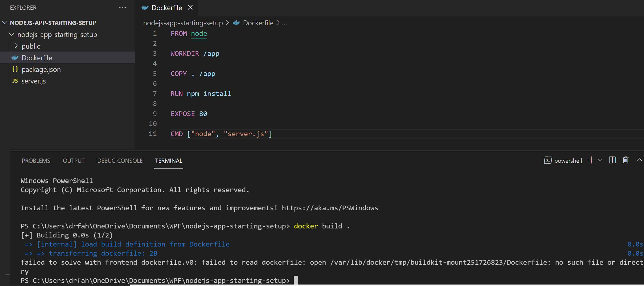Click the EXPLORER panel heading
The height and width of the screenshot is (286, 644).
click(23, 8)
